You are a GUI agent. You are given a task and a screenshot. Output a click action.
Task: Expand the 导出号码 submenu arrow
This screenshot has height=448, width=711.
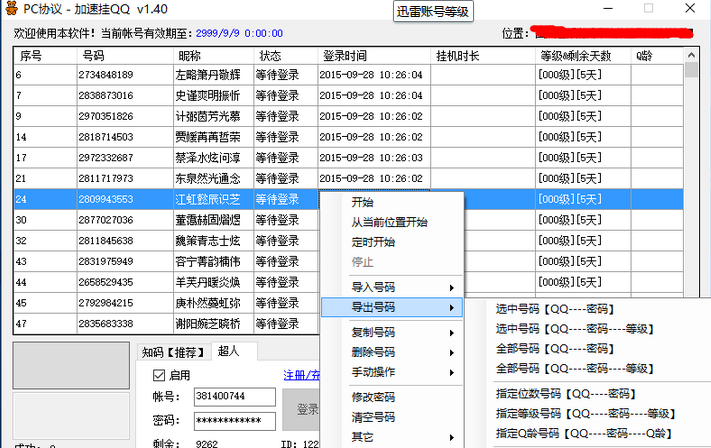(452, 307)
